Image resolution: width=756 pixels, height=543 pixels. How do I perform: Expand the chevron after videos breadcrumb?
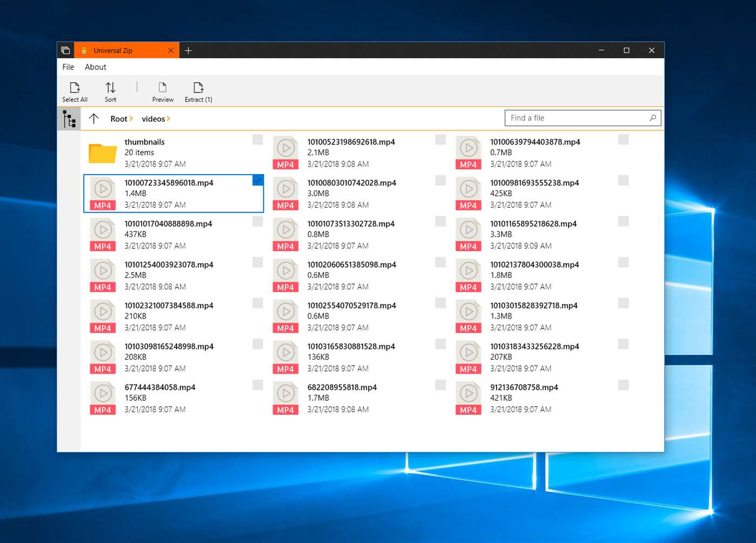coord(169,119)
